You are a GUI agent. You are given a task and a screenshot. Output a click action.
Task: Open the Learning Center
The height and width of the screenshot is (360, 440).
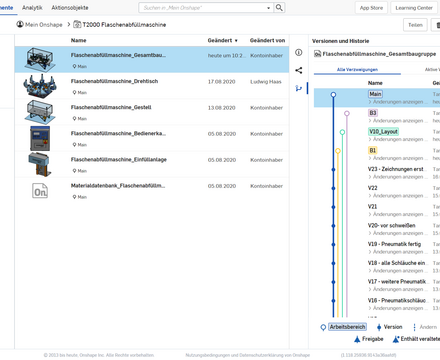[x=414, y=8]
